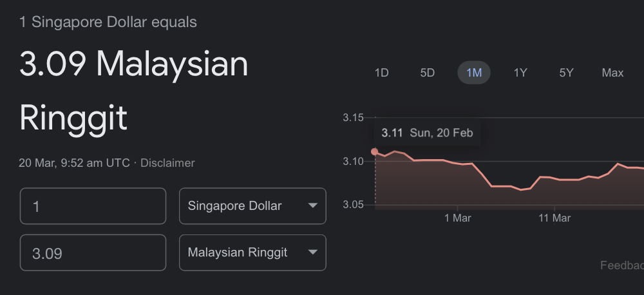The image size is (644, 295).
Task: Select the 1M time range tab
Action: [x=474, y=73]
